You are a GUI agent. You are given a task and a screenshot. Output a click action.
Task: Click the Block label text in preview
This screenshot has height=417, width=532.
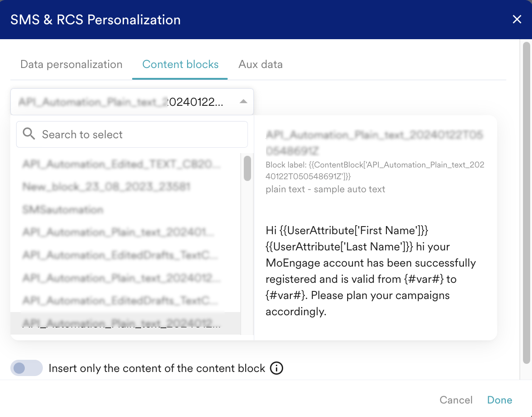point(375,171)
